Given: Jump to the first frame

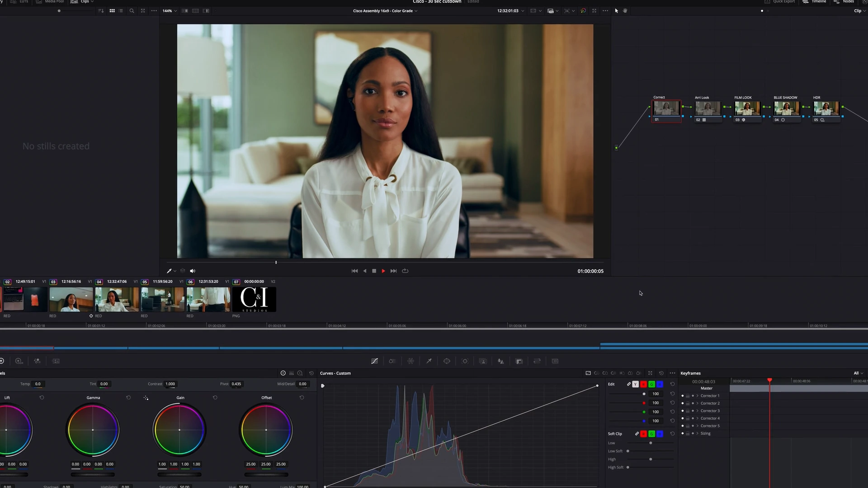Looking at the screenshot, I should pyautogui.click(x=354, y=271).
